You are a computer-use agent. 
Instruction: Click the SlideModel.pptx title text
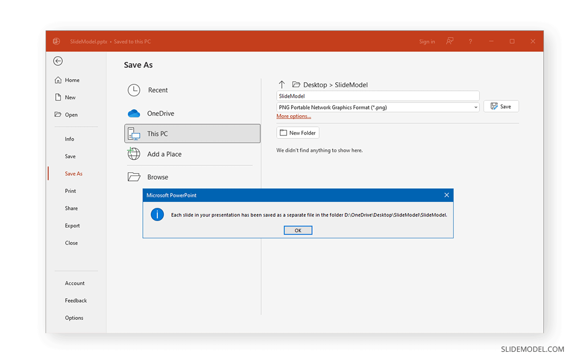click(89, 42)
